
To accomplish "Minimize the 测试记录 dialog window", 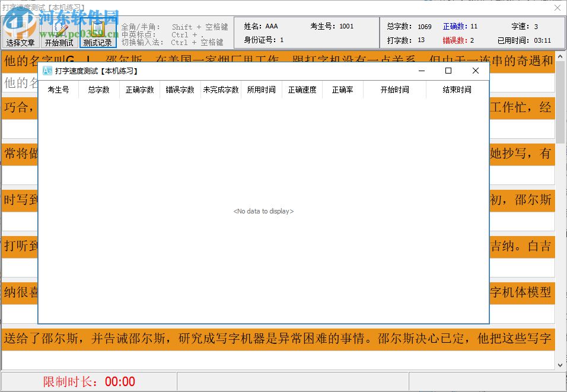I will [x=421, y=70].
